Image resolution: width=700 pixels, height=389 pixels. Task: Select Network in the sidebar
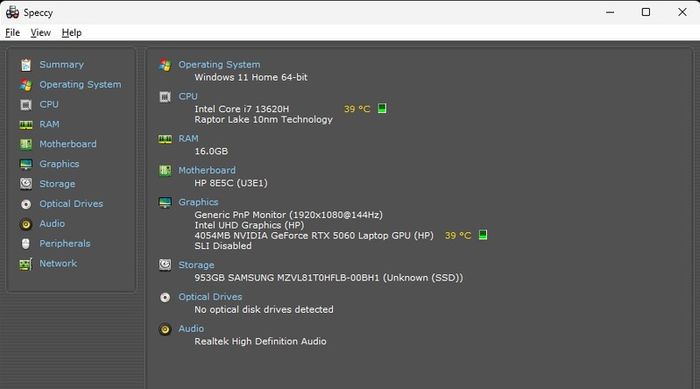click(58, 264)
